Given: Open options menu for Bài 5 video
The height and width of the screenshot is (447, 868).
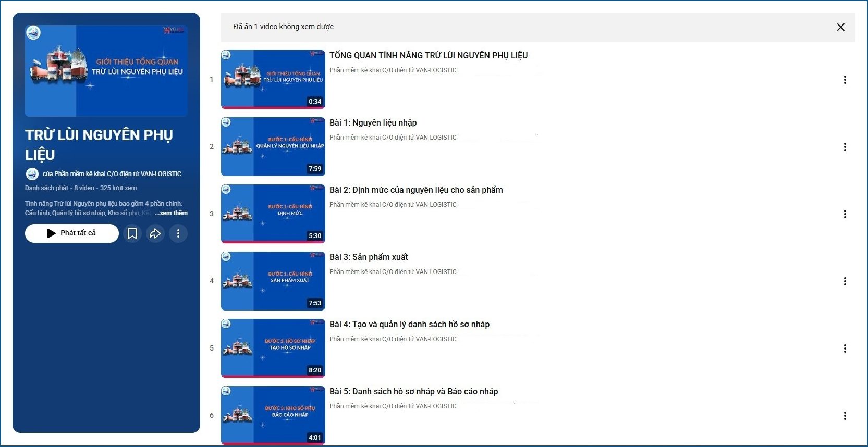Looking at the screenshot, I should pyautogui.click(x=845, y=416).
